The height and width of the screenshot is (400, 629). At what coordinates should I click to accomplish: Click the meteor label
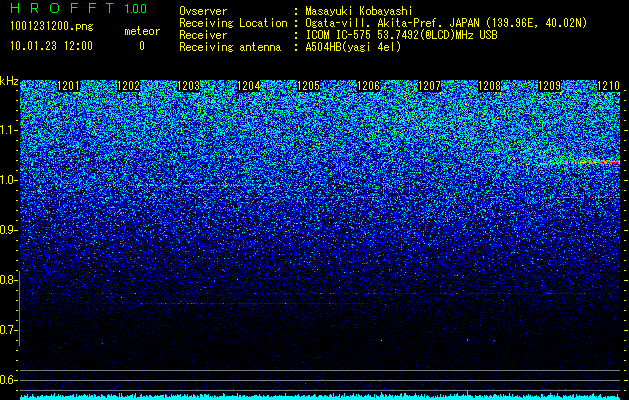(x=142, y=31)
